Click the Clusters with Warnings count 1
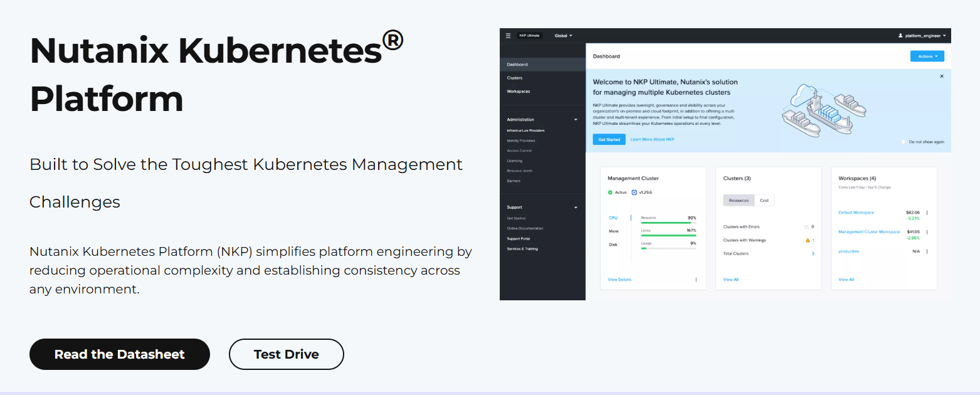The height and width of the screenshot is (395, 980). (x=813, y=240)
